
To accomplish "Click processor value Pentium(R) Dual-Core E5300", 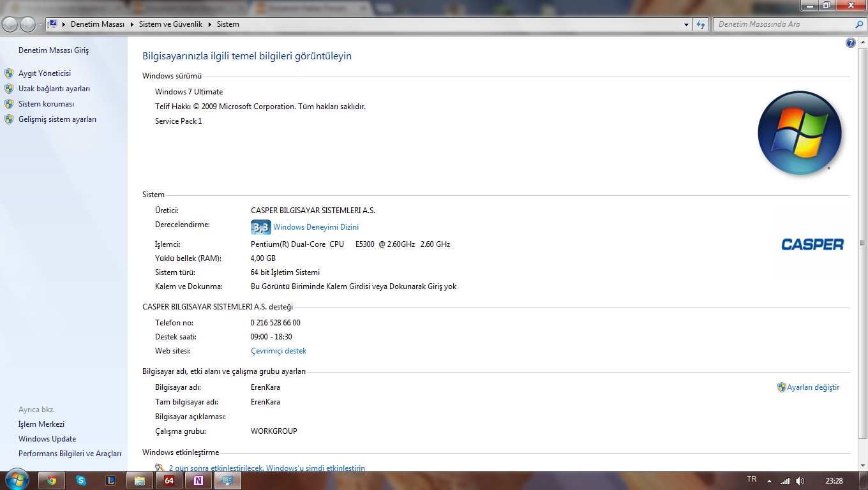I will point(350,244).
